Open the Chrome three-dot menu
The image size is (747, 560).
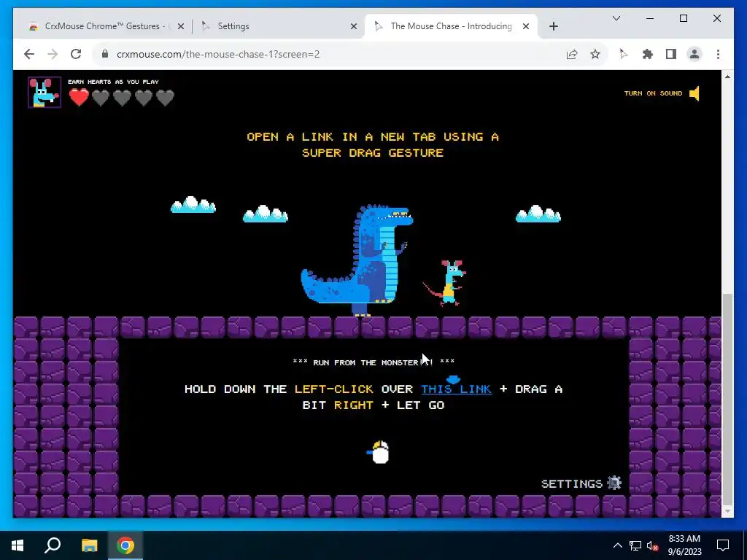pyautogui.click(x=718, y=54)
